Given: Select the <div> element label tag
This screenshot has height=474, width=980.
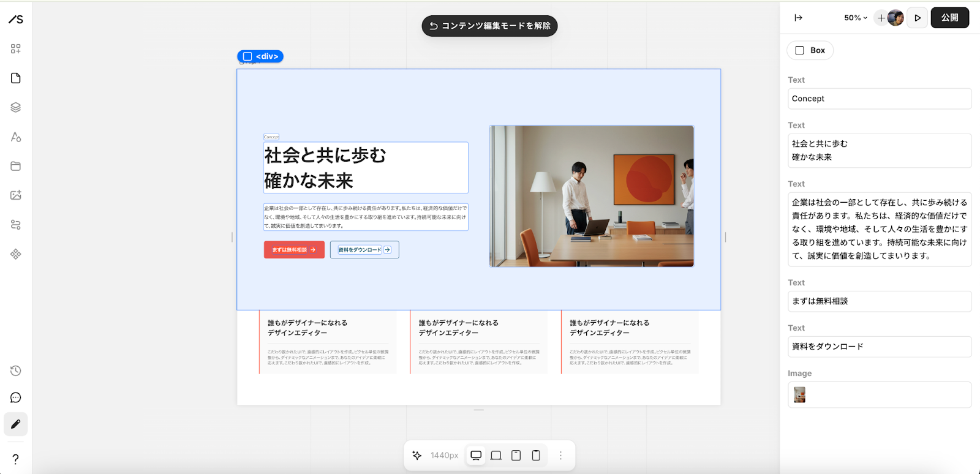Looking at the screenshot, I should coord(260,56).
